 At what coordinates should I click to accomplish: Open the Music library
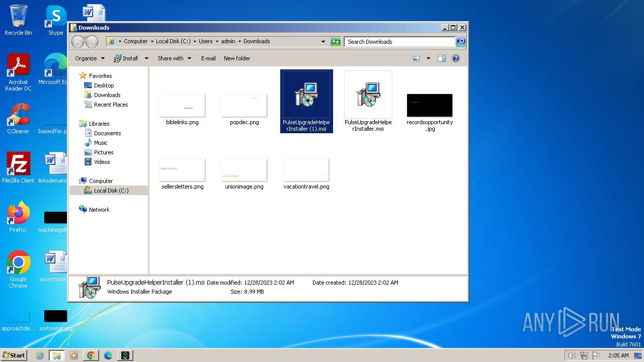pos(101,143)
